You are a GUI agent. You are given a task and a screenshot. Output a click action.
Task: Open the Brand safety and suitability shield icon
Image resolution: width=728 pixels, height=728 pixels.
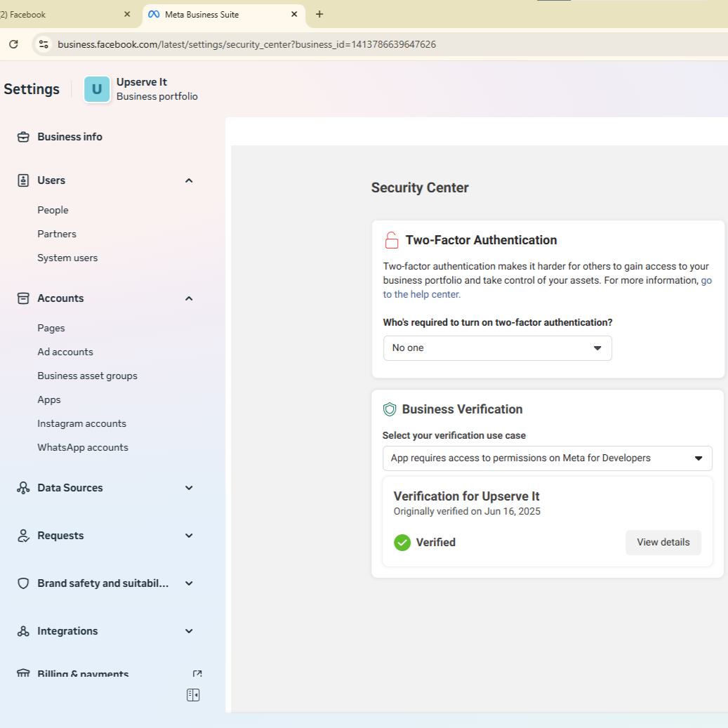pos(23,583)
